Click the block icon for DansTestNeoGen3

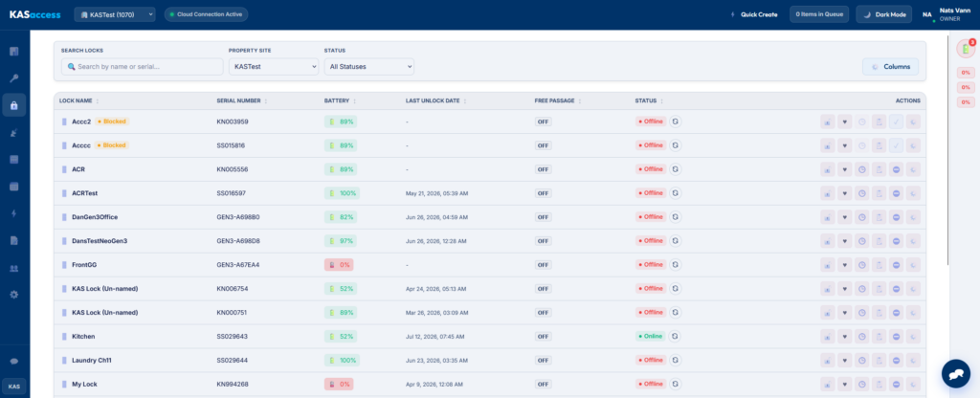click(896, 240)
